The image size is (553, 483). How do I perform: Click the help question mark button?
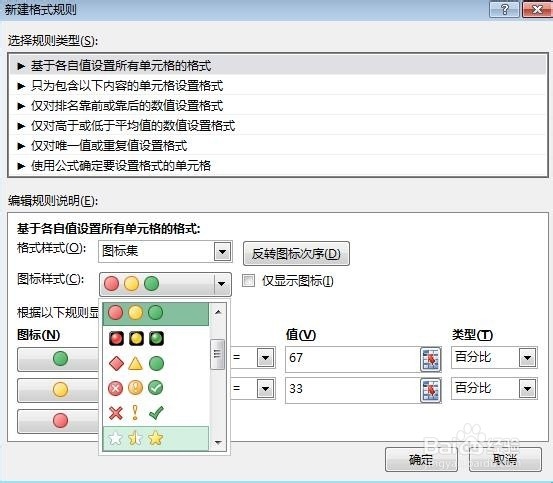(x=504, y=9)
